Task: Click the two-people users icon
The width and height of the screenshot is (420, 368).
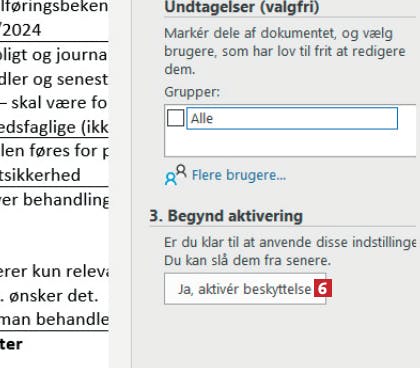Action: [x=176, y=175]
